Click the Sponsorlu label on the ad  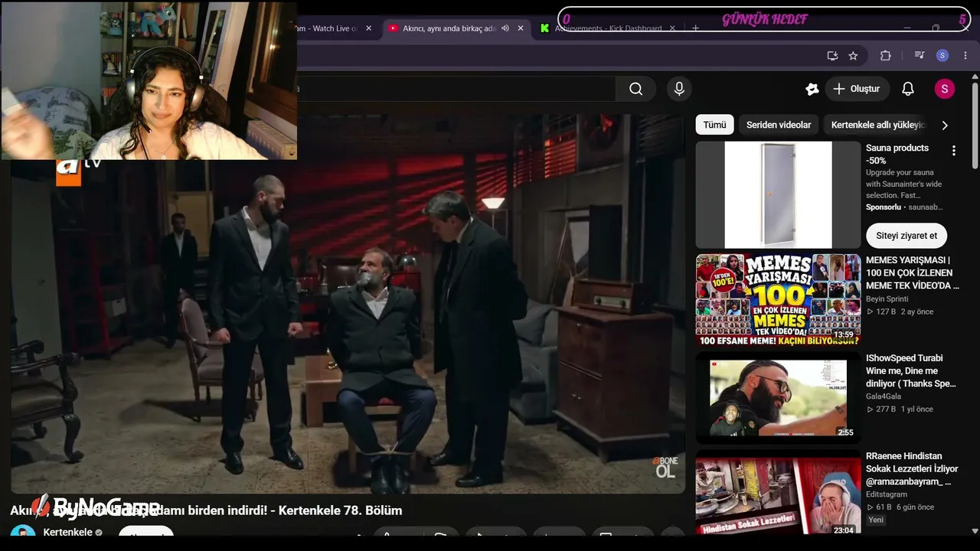tap(884, 207)
